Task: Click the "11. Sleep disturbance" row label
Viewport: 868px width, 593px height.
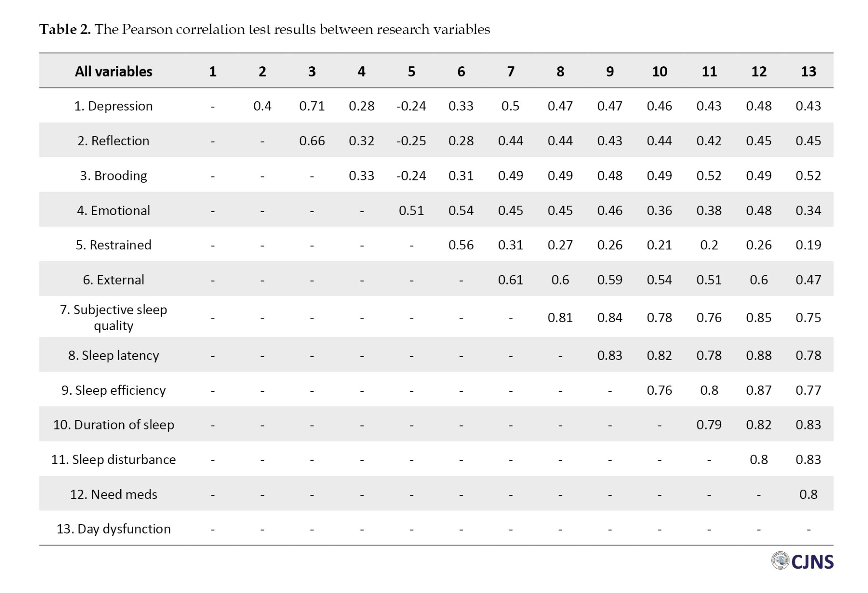Action: tap(113, 459)
